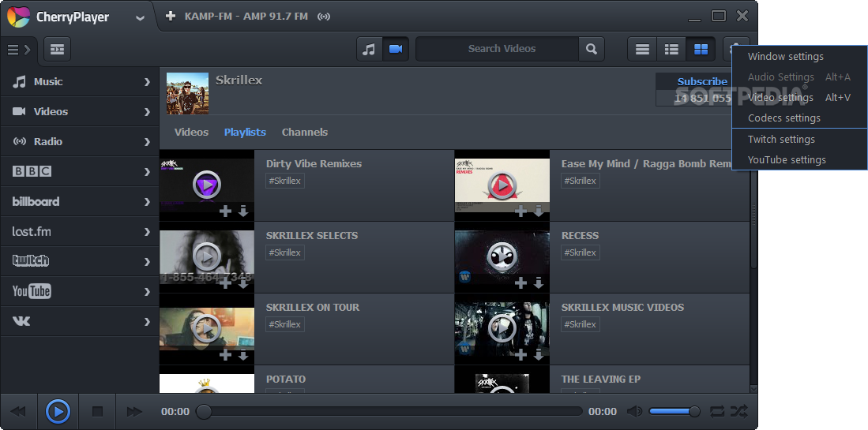This screenshot has height=430, width=868.
Task: Download Dirty Vibe Remixes playlist
Action: pos(243,211)
